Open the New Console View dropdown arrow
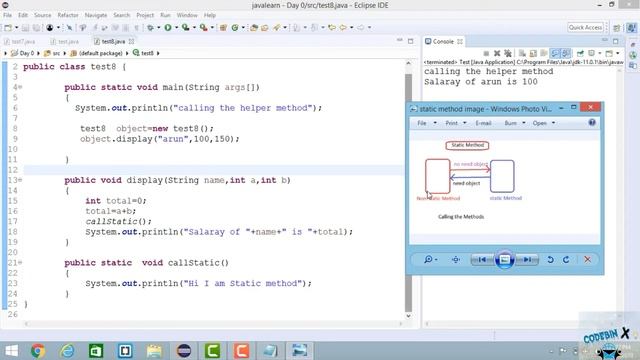Image resolution: width=640 pixels, height=360 pixels. tap(618, 53)
